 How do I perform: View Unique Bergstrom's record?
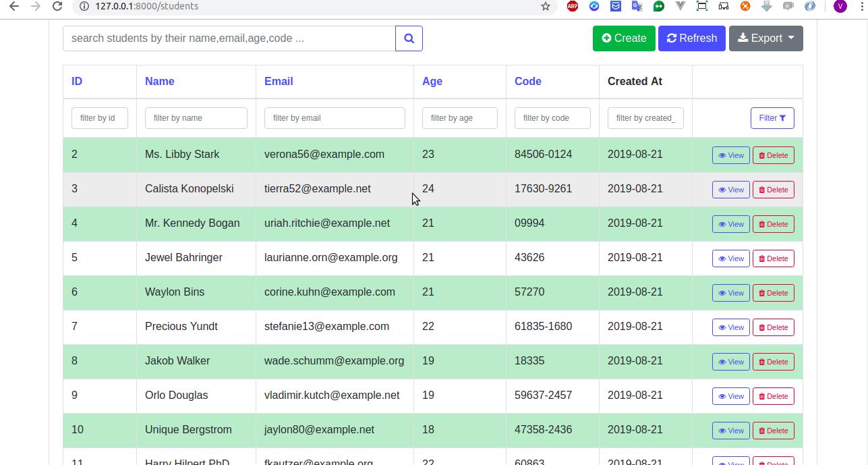tap(731, 431)
